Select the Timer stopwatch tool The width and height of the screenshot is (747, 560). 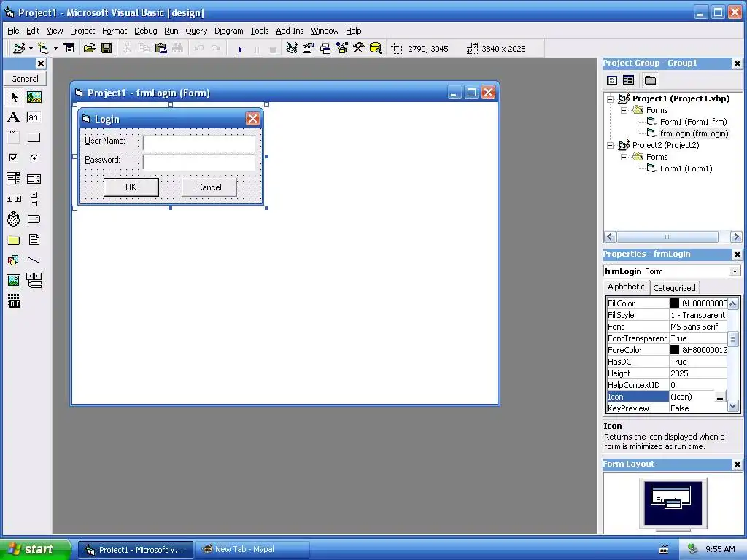pyautogui.click(x=14, y=219)
